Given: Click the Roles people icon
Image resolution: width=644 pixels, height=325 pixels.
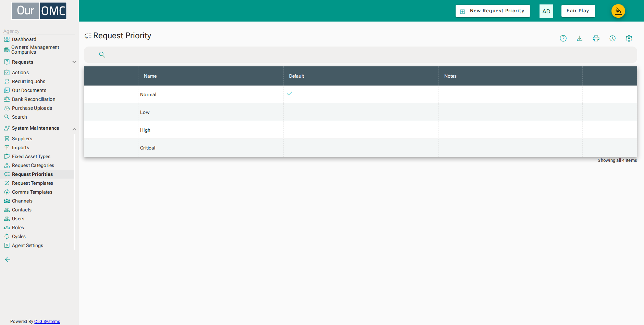Looking at the screenshot, I should (7, 227).
